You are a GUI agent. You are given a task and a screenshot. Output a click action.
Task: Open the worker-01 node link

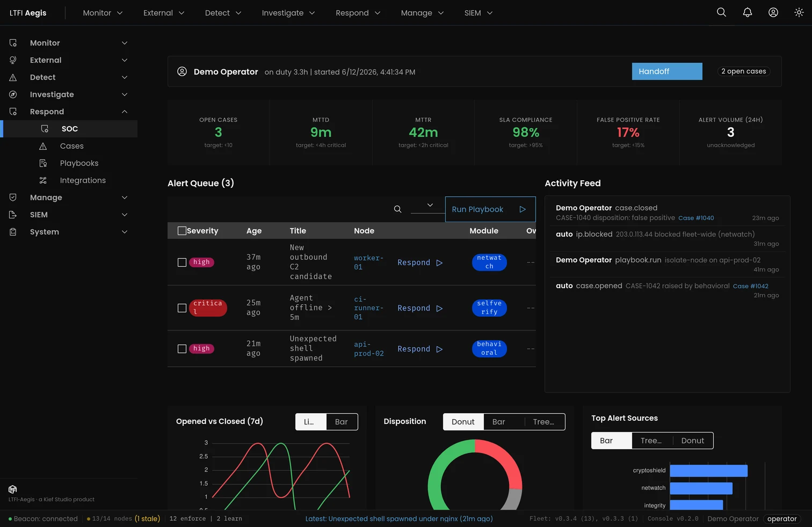368,262
